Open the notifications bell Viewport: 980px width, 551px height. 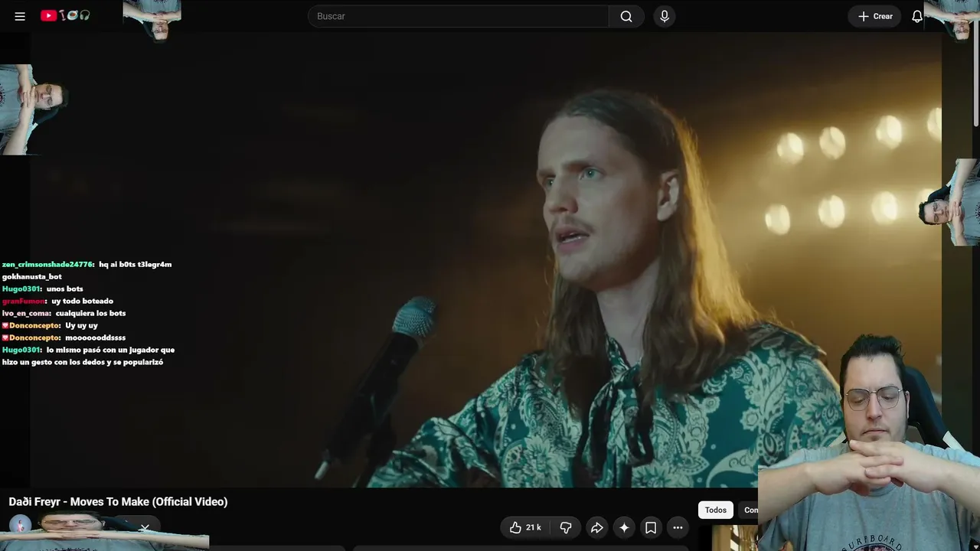point(916,16)
